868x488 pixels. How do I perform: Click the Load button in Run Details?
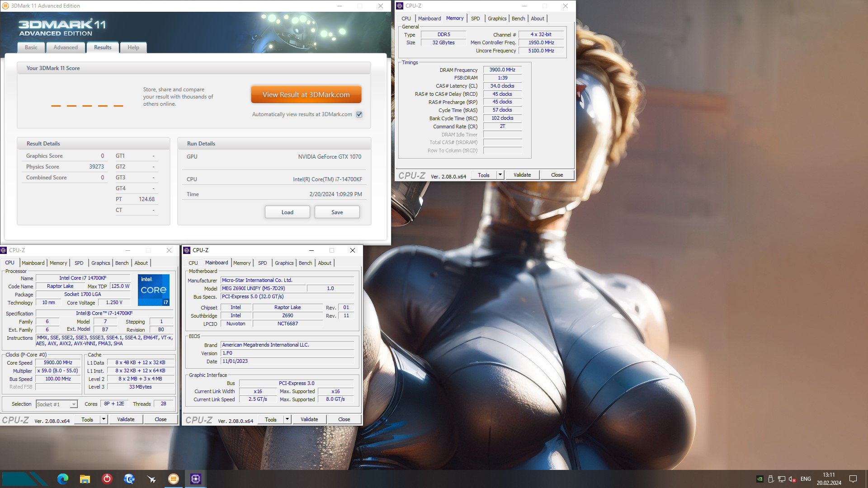click(288, 212)
